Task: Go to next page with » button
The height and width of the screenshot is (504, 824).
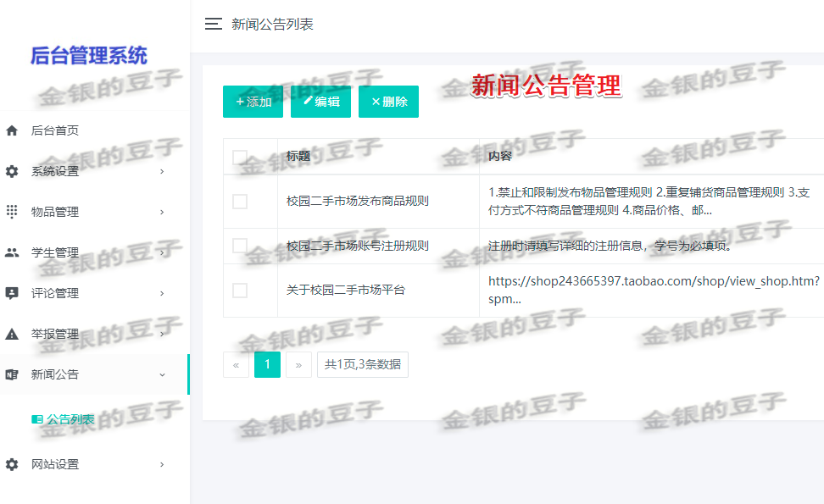Action: pos(298,364)
